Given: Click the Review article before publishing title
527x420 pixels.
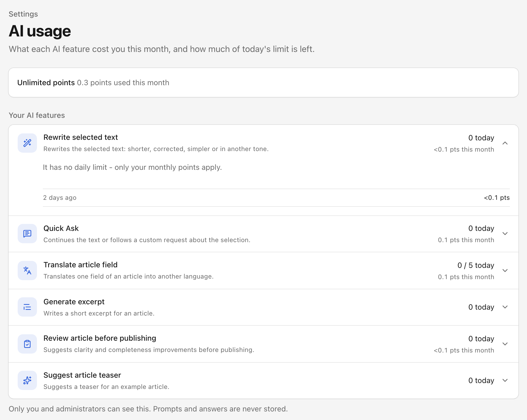Looking at the screenshot, I should point(100,338).
